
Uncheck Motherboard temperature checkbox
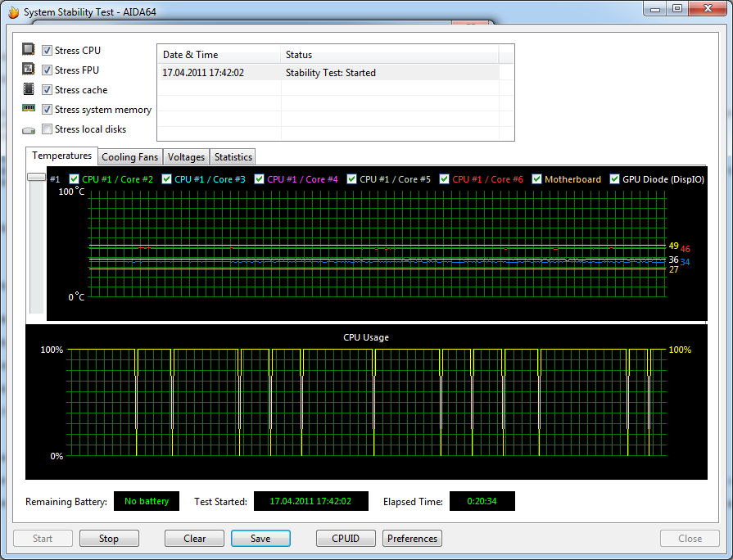point(536,179)
